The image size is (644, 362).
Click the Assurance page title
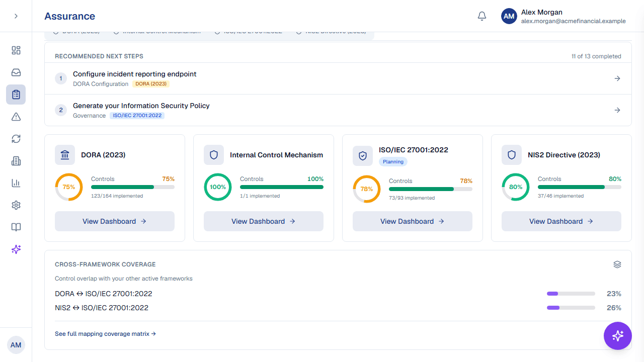click(x=69, y=16)
